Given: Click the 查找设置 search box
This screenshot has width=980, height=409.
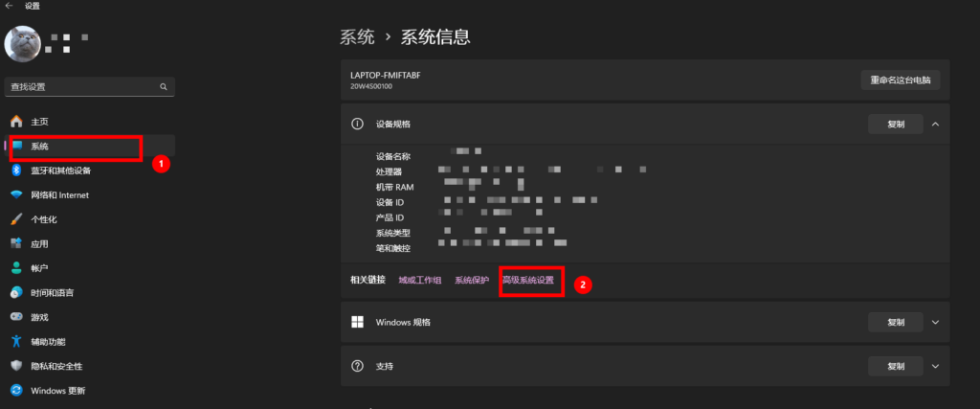Looking at the screenshot, I should coord(81,86).
